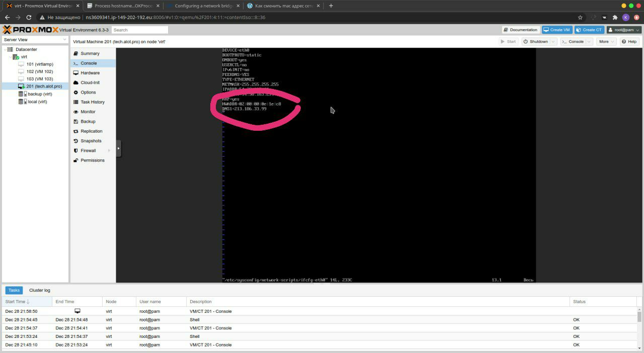Sort by End Time column header

[77, 302]
